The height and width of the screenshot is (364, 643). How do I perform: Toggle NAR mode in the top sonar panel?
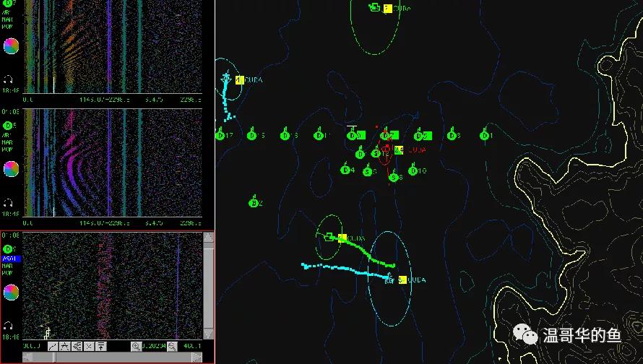7,19
